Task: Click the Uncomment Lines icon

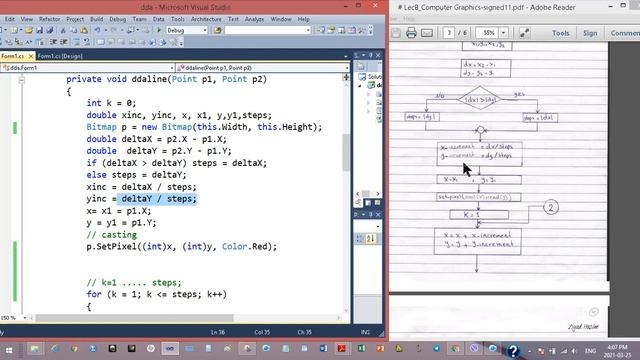Action: [x=87, y=42]
